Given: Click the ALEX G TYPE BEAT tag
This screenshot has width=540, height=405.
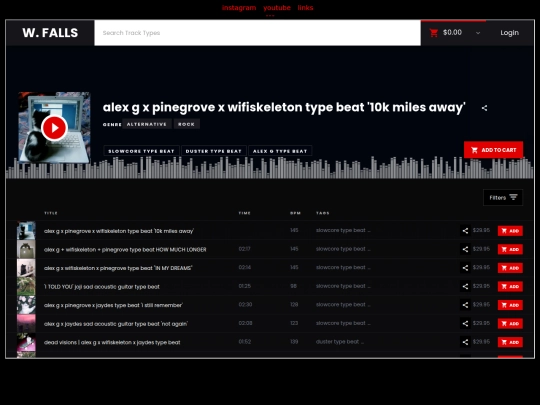Looking at the screenshot, I should pos(280,151).
